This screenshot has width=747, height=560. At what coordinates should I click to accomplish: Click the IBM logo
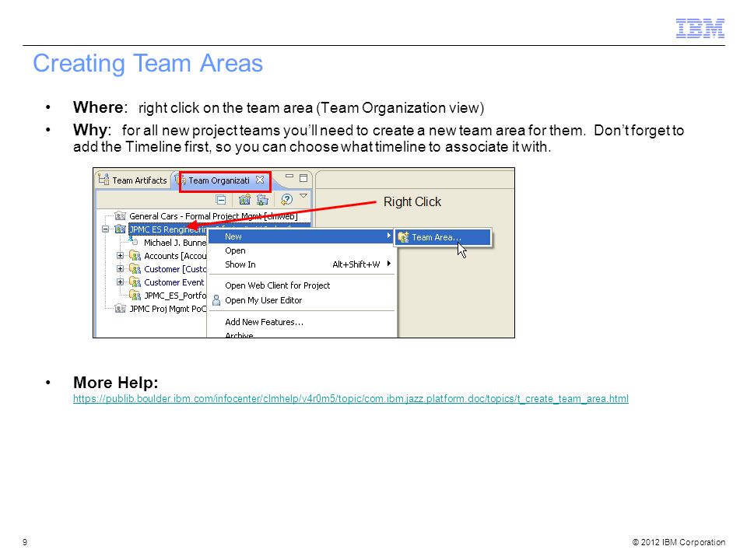pos(700,28)
